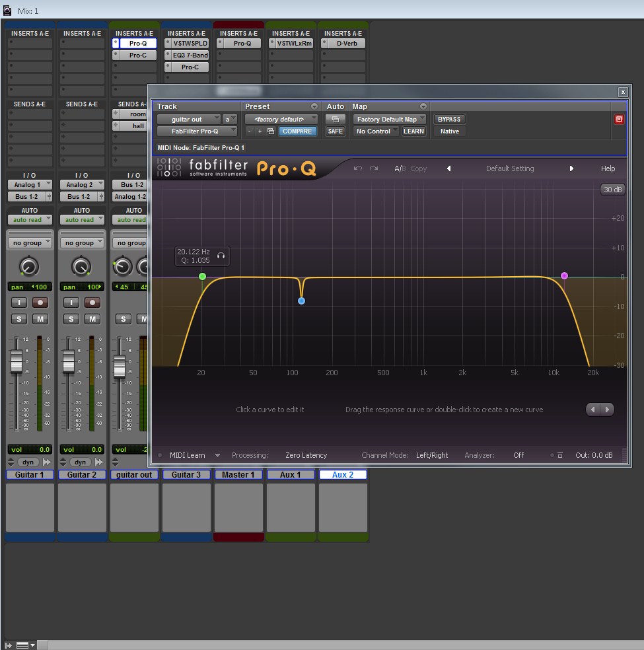The width and height of the screenshot is (644, 650).
Task: Click Guitar 1 track up-down arrows icon
Action: pos(11,462)
